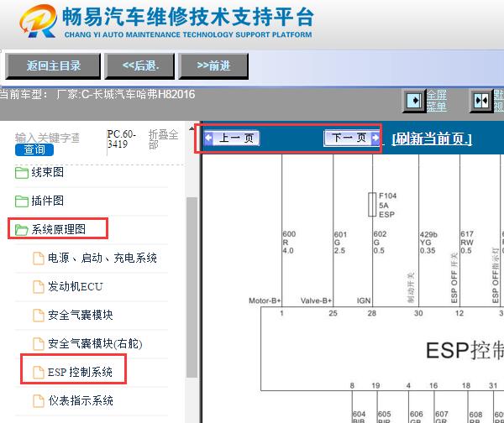Viewport: 504px width, 423px height.
Task: Click wire label 600 R 4.0
Action: coord(289,243)
